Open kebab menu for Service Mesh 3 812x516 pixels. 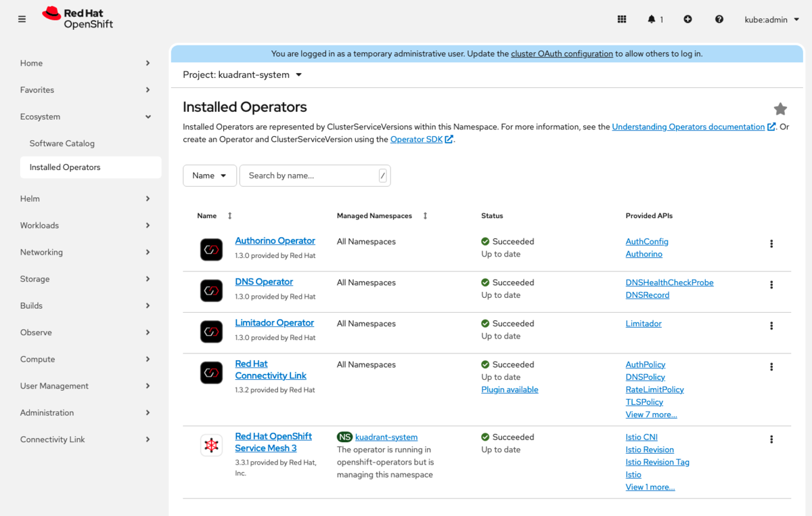771,439
